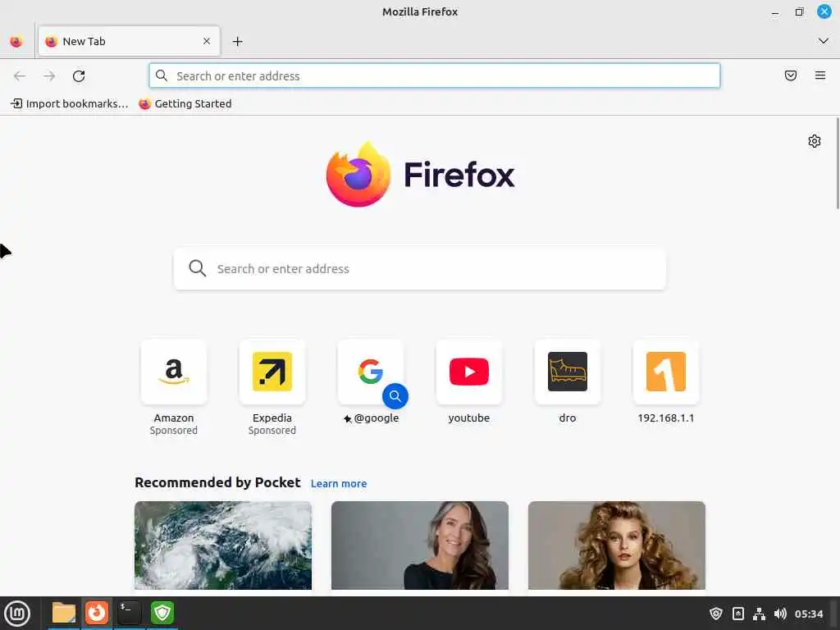Open the 192.168.1.1 shortcut tile

(666, 382)
